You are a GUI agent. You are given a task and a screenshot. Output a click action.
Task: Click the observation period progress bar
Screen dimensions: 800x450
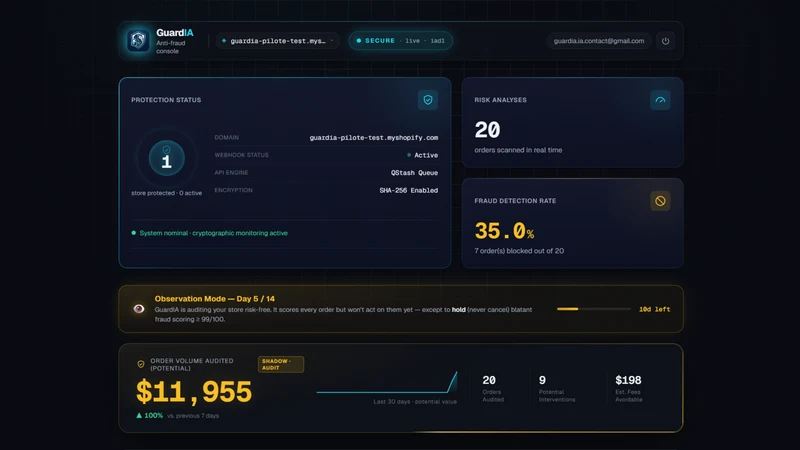pyautogui.click(x=593, y=309)
